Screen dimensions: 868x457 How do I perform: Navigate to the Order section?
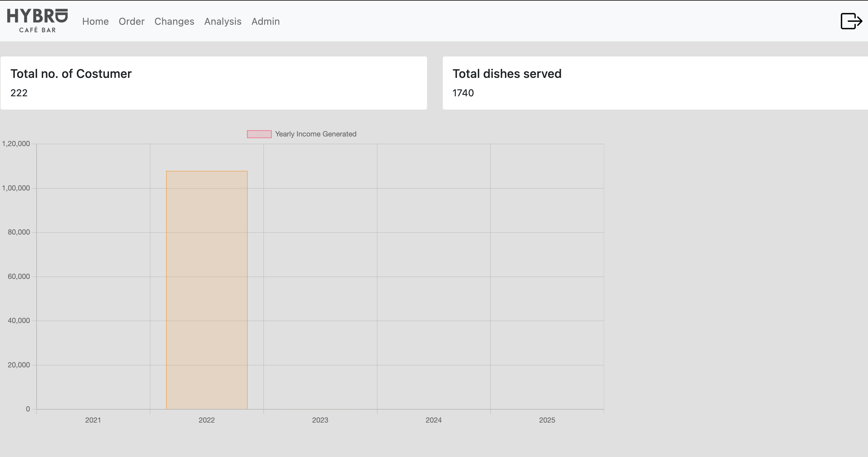click(x=131, y=21)
